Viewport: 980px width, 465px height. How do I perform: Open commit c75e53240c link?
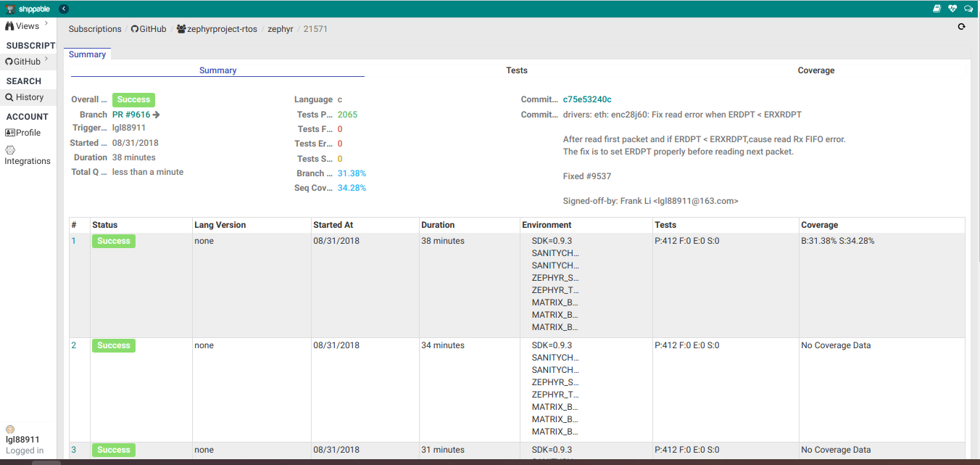click(587, 99)
